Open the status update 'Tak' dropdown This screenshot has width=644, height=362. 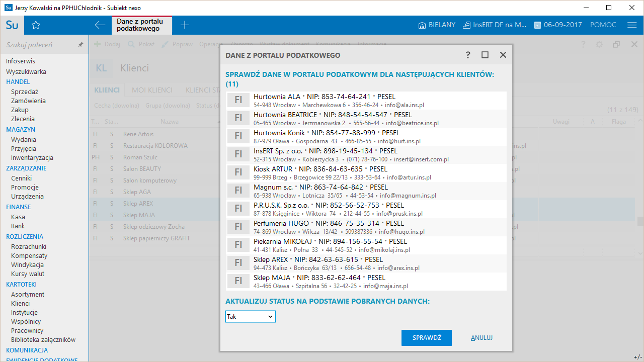pos(250,317)
